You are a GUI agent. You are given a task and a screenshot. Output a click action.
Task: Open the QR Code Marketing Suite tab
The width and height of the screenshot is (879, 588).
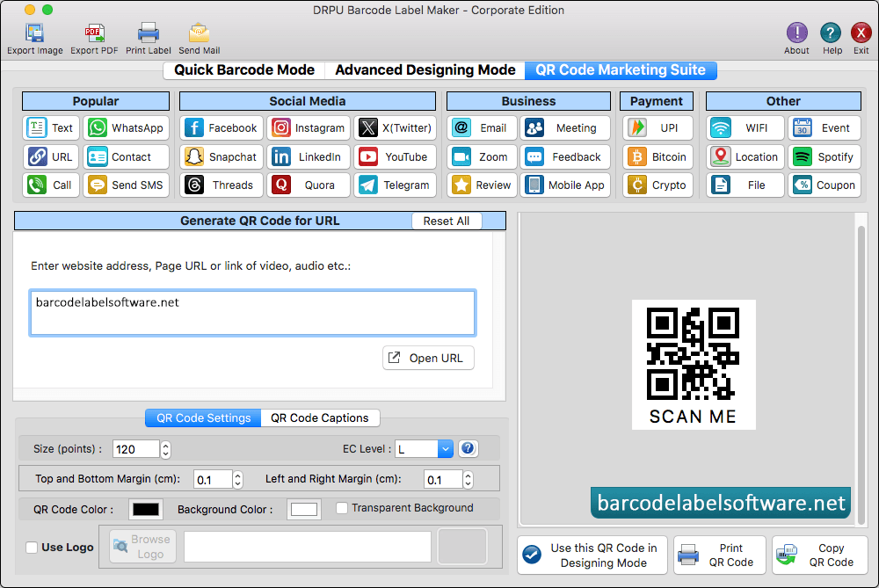621,70
